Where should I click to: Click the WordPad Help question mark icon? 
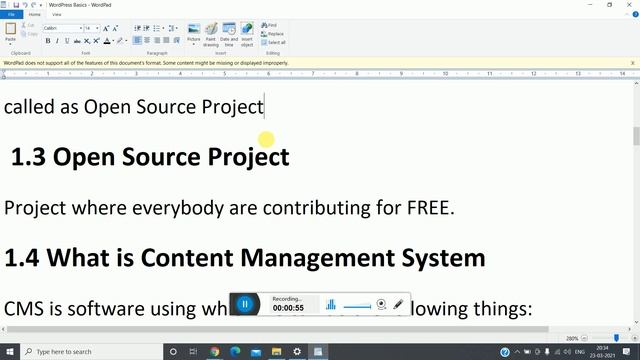click(x=635, y=14)
